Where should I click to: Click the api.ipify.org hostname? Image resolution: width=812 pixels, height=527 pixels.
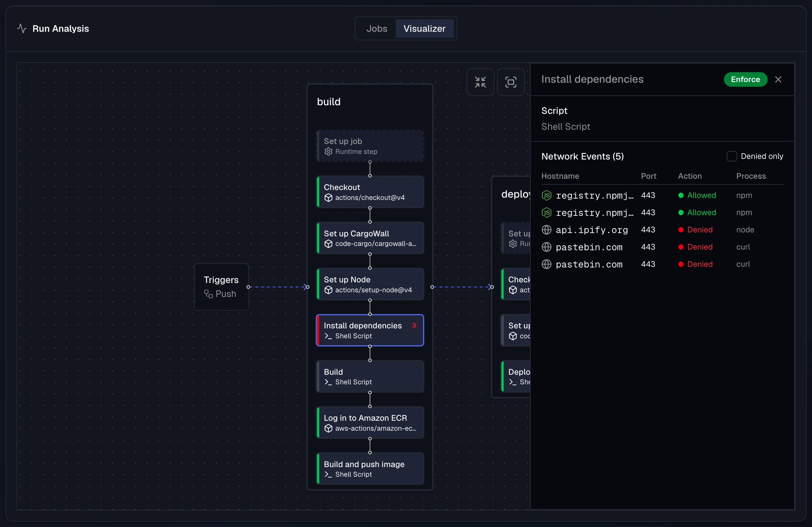pyautogui.click(x=592, y=230)
